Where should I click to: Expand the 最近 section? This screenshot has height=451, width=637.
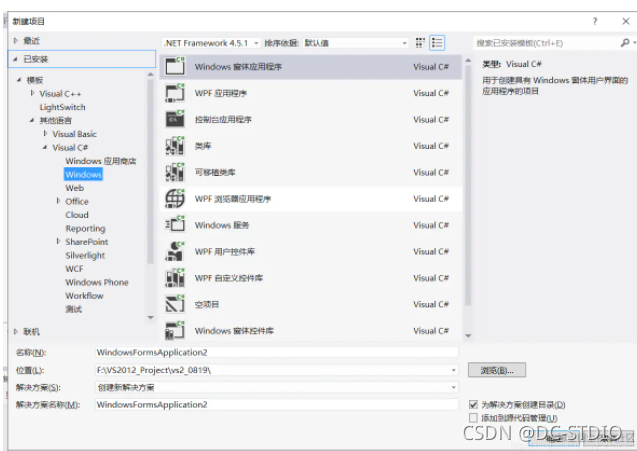[x=16, y=41]
